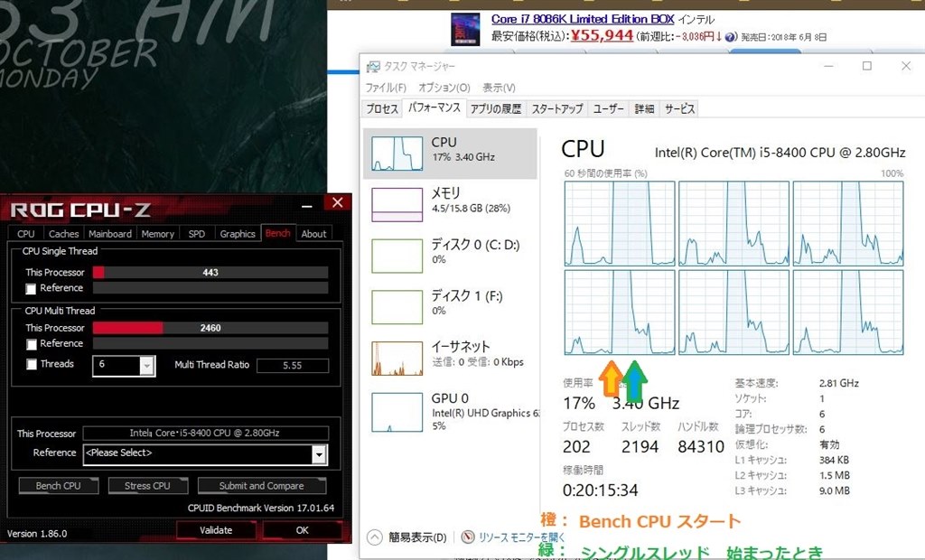Select the ディスク 1 (F:) thumbnail
Viewport: 925px width, 560px height.
coord(397,307)
